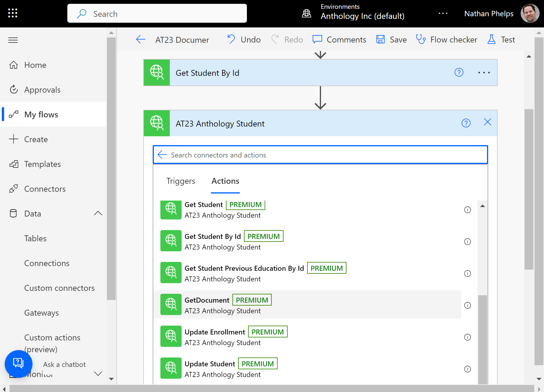Show info for Get Student By Id action
This screenshot has width=544, height=392.
point(468,242)
